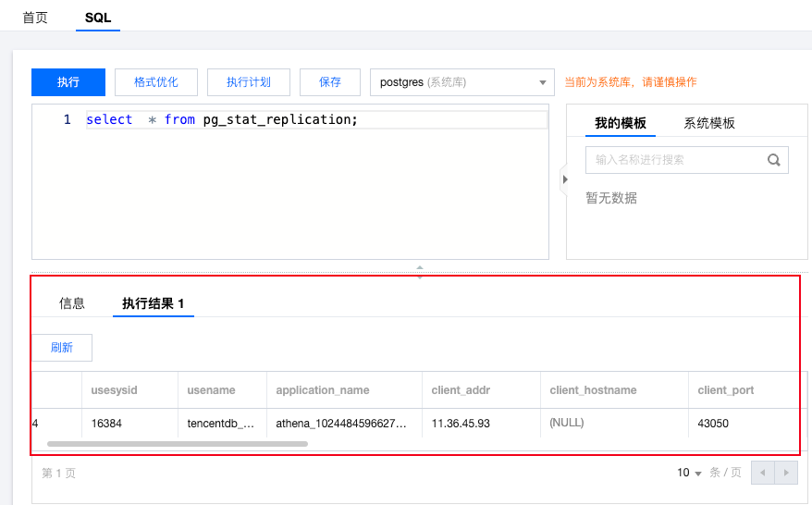812x505 pixels.
Task: Switch to the 首页 tab
Action: tap(35, 17)
